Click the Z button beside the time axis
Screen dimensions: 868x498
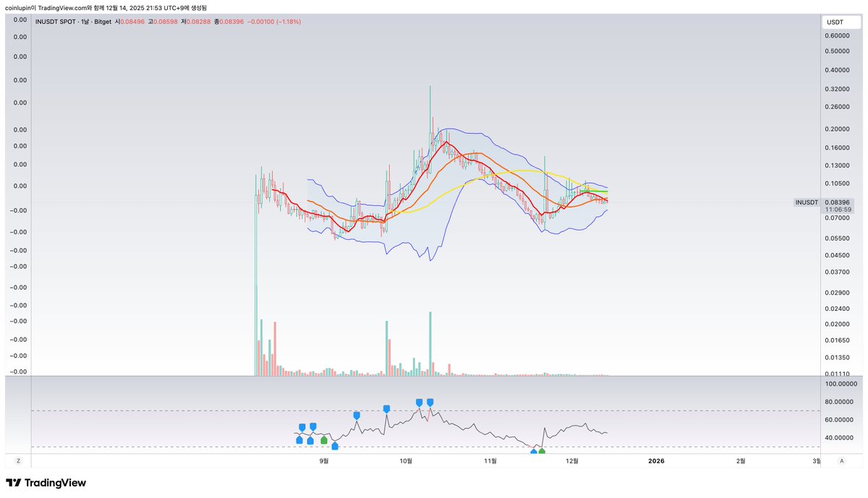point(18,460)
